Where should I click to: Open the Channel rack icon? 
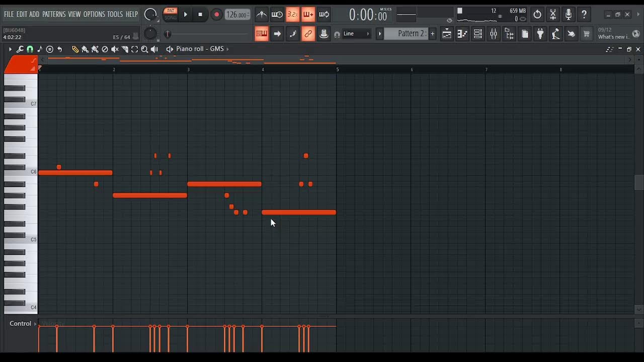pyautogui.click(x=477, y=34)
